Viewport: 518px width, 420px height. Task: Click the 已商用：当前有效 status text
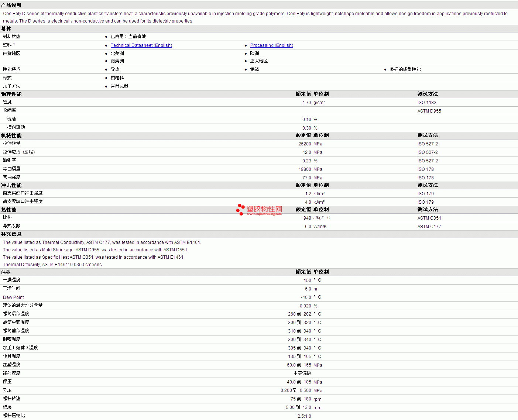[128, 37]
